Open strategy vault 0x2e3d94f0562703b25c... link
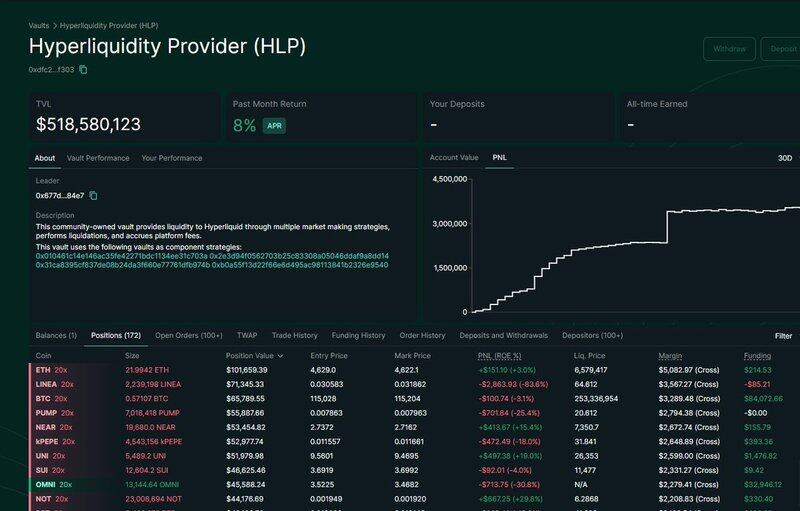The height and width of the screenshot is (511, 800). (x=299, y=256)
